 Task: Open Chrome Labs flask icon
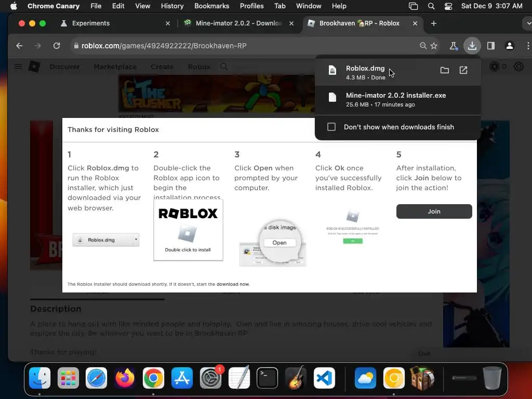click(x=453, y=46)
